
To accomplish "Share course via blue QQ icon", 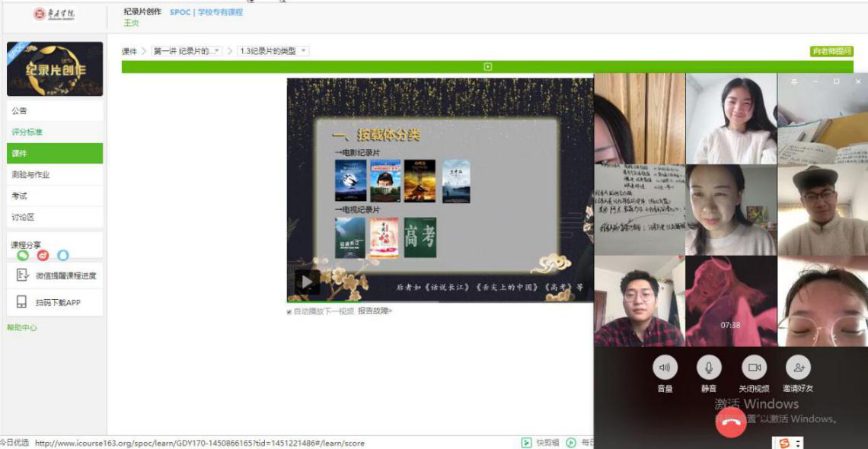I will [x=62, y=256].
